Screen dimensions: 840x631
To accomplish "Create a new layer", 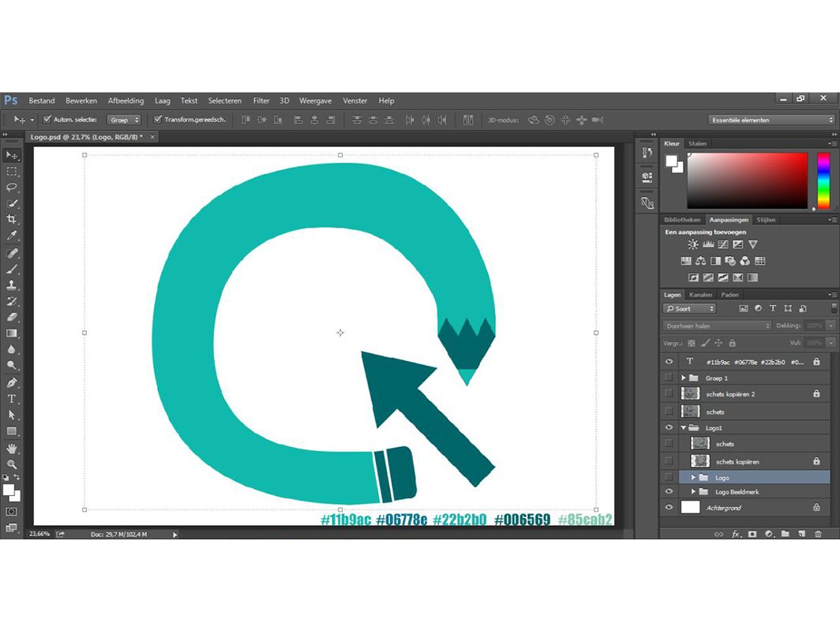I will [x=802, y=534].
